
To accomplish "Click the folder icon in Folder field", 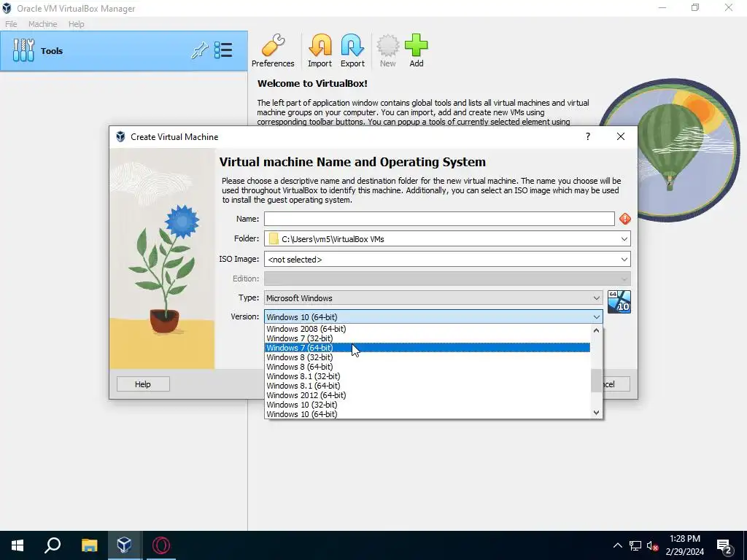I will tap(274, 238).
